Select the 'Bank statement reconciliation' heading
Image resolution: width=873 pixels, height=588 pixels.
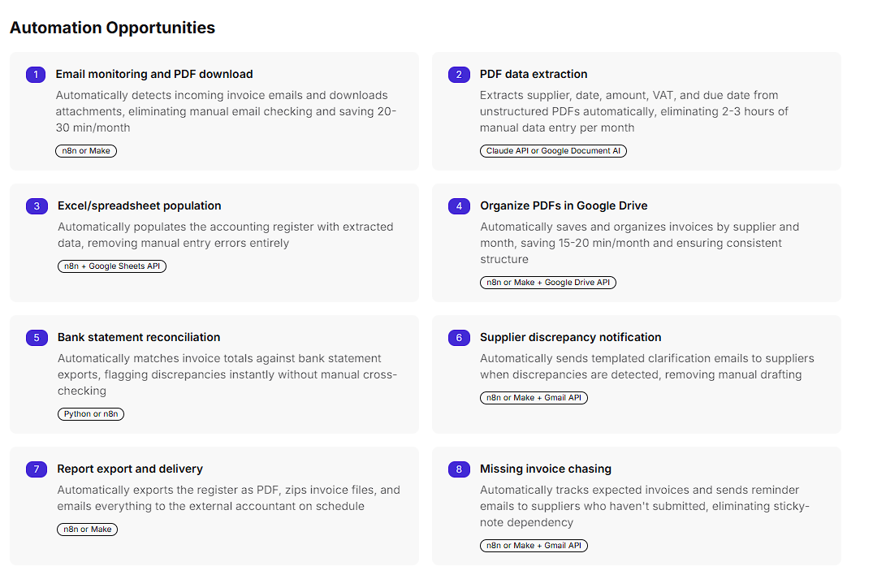tap(139, 337)
